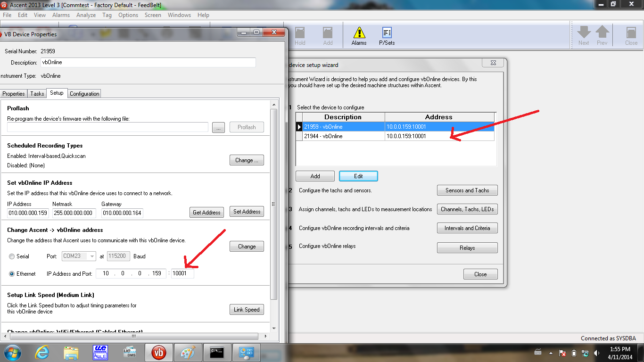Click the speaker volume icon in system tray

tap(596, 352)
